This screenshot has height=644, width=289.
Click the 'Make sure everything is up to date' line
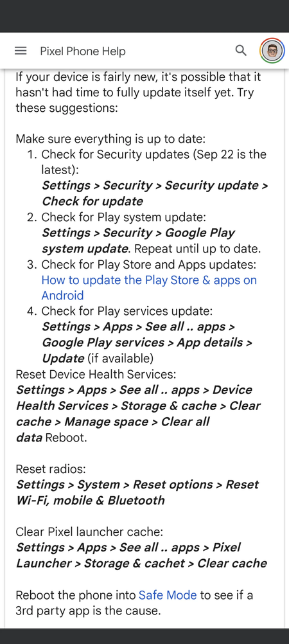pyautogui.click(x=110, y=138)
